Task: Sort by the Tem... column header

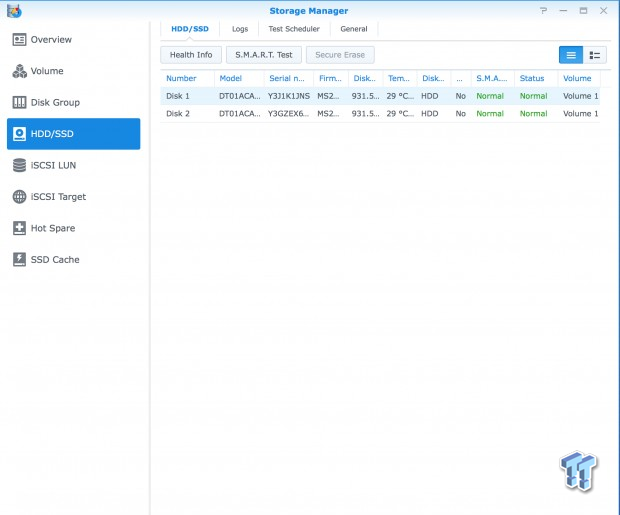Action: (399, 78)
